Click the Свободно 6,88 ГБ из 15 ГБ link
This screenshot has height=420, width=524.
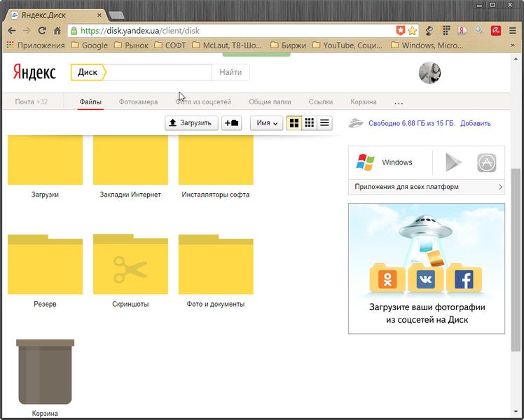412,123
